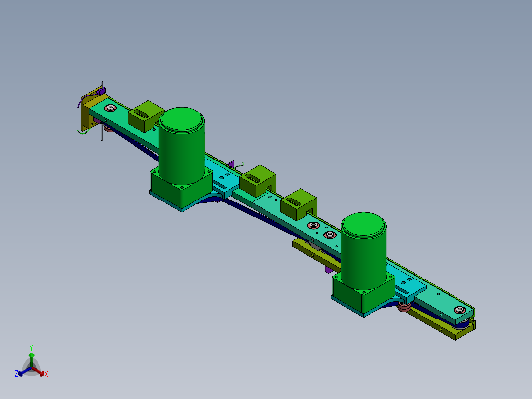
Task: Select the left green cylindrical motor
Action: click(182, 146)
